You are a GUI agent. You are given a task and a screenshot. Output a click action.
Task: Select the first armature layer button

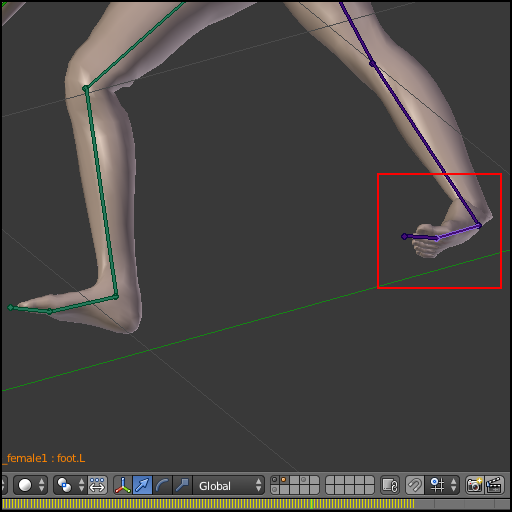coord(275,480)
